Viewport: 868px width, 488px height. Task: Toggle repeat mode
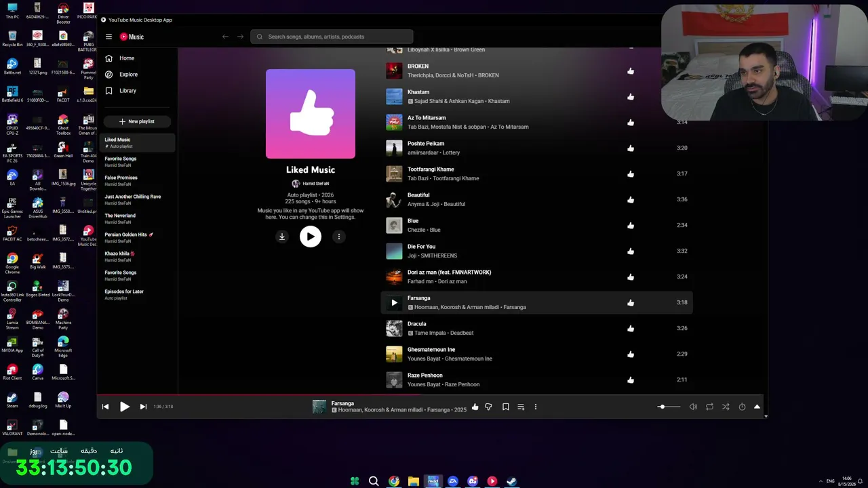(x=709, y=407)
